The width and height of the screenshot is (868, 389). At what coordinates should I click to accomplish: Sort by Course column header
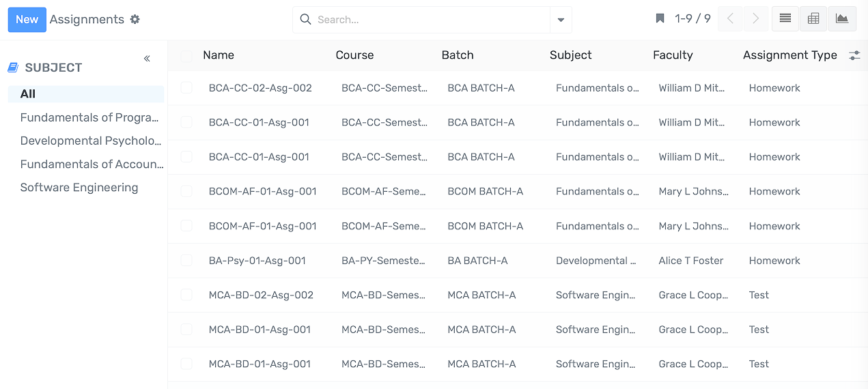[x=354, y=55]
